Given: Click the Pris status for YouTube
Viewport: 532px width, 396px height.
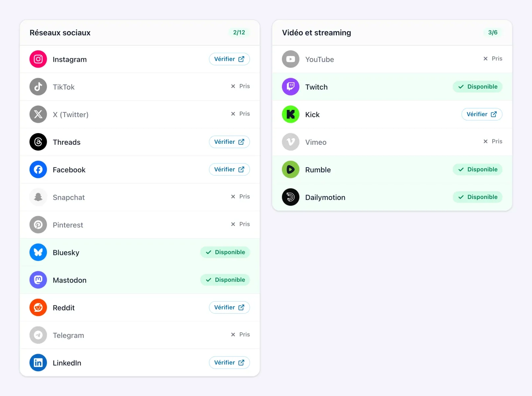Looking at the screenshot, I should point(493,59).
